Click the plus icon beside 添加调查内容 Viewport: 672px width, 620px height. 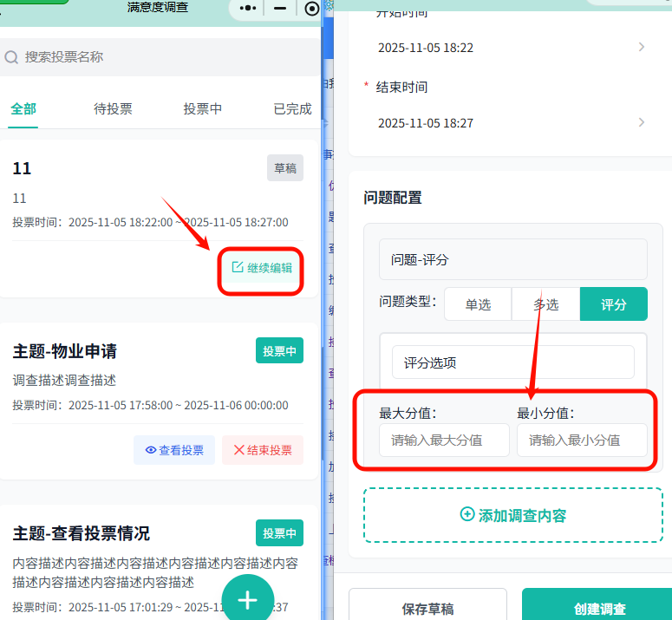[467, 514]
